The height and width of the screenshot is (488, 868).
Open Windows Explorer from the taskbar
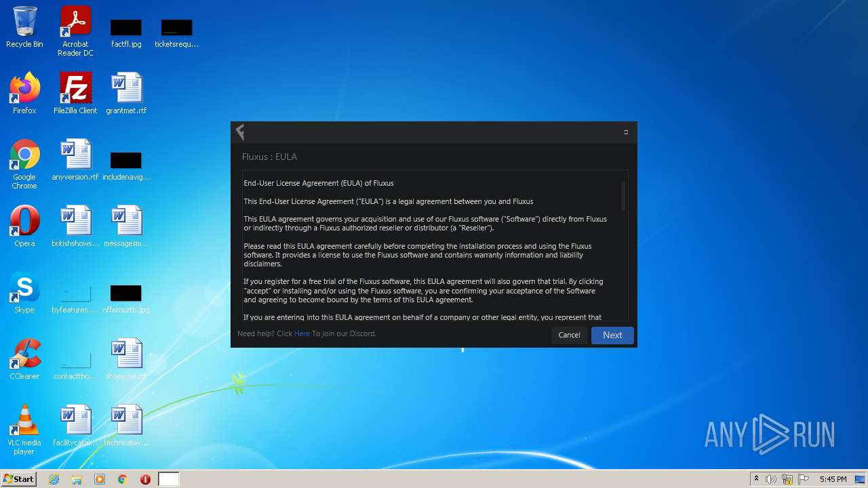77,479
